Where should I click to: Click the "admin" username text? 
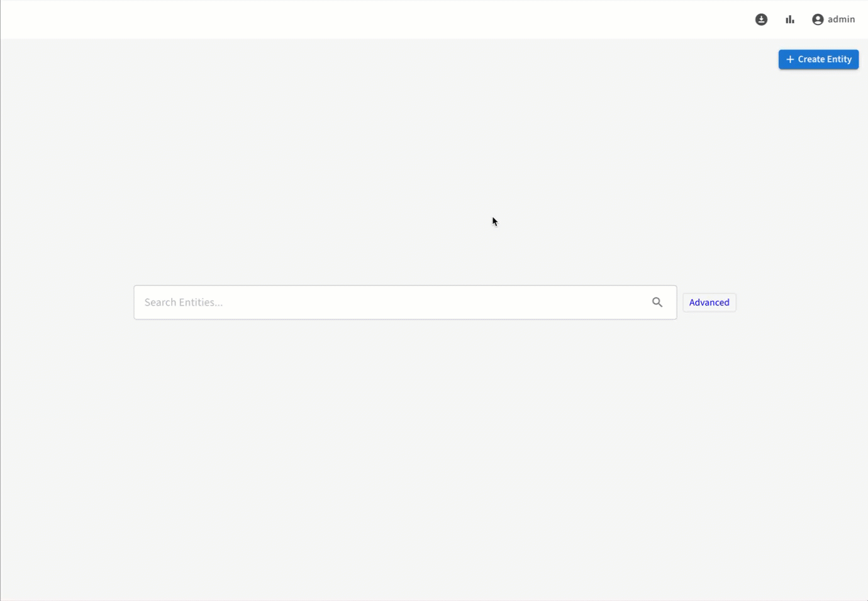(x=841, y=19)
